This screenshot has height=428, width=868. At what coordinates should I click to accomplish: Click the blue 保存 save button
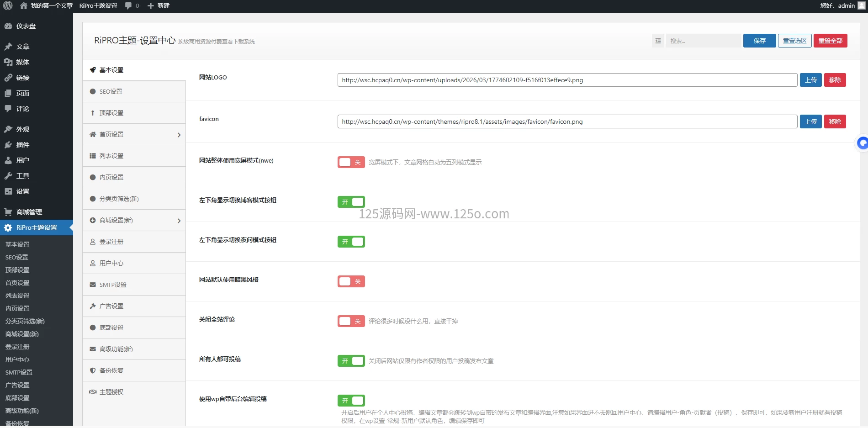(759, 41)
